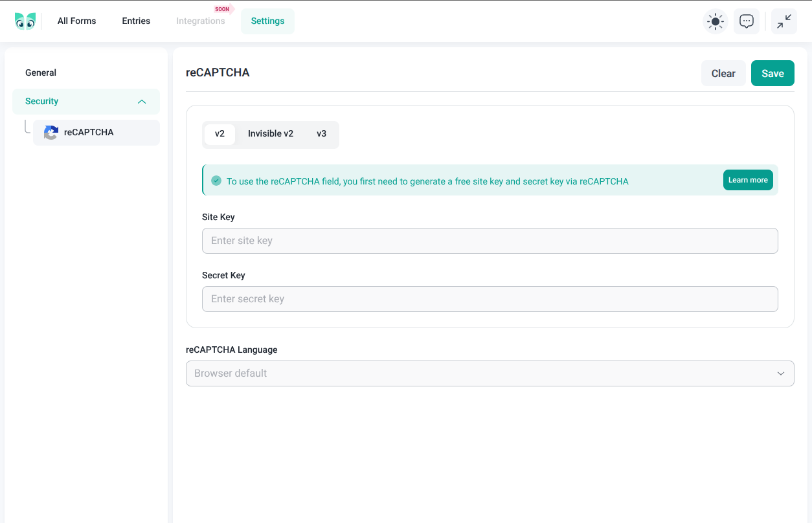Click the Learn more button
Image resolution: width=812 pixels, height=523 pixels.
coord(748,180)
